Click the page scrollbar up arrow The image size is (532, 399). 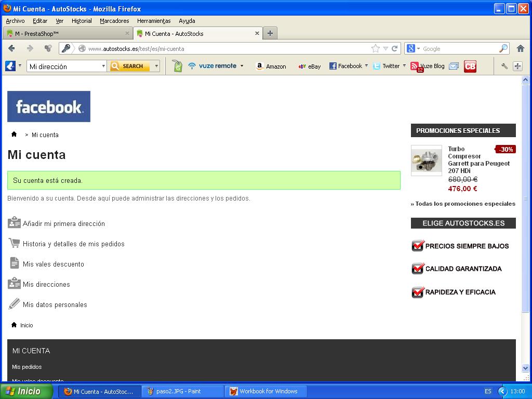click(x=525, y=80)
